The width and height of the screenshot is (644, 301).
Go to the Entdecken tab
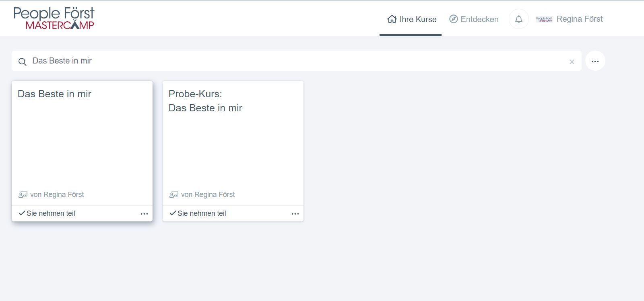click(x=479, y=19)
